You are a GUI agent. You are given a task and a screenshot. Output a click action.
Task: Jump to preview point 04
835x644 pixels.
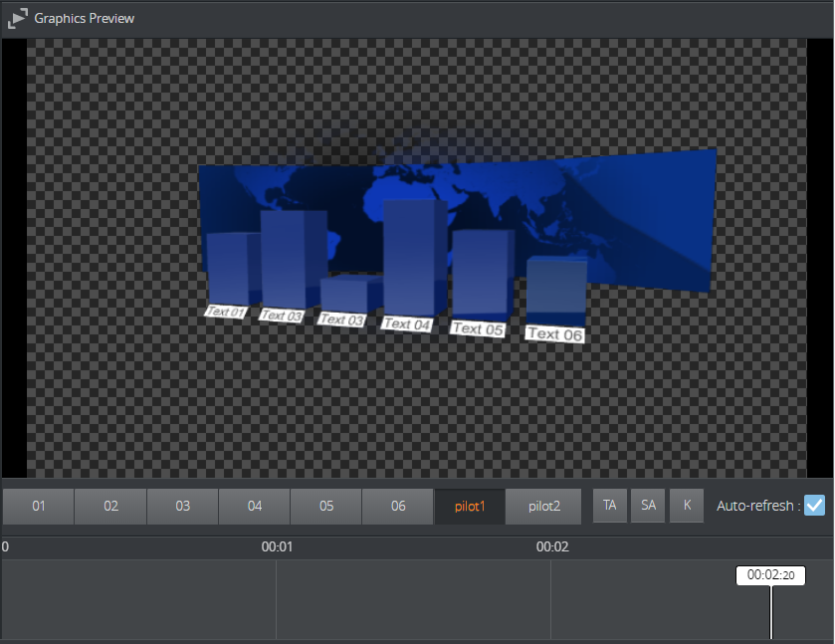[x=255, y=506]
